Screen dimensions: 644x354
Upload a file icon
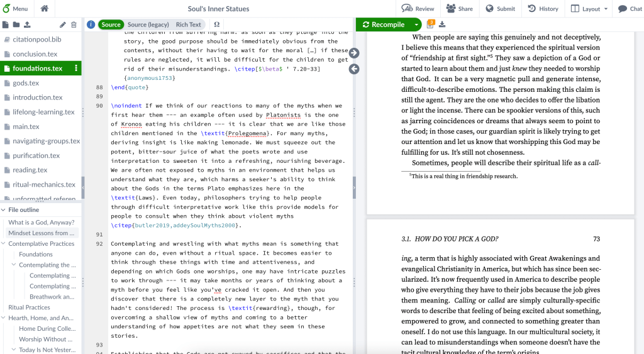pos(27,25)
